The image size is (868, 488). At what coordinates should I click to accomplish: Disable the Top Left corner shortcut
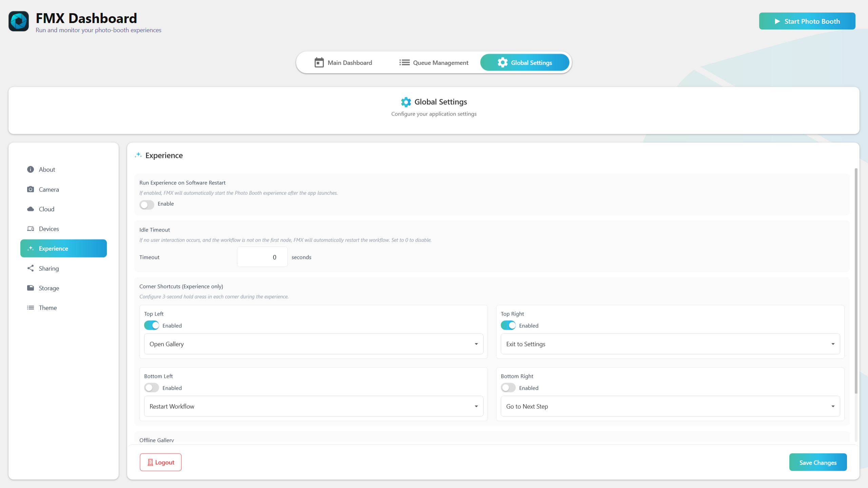click(x=152, y=325)
